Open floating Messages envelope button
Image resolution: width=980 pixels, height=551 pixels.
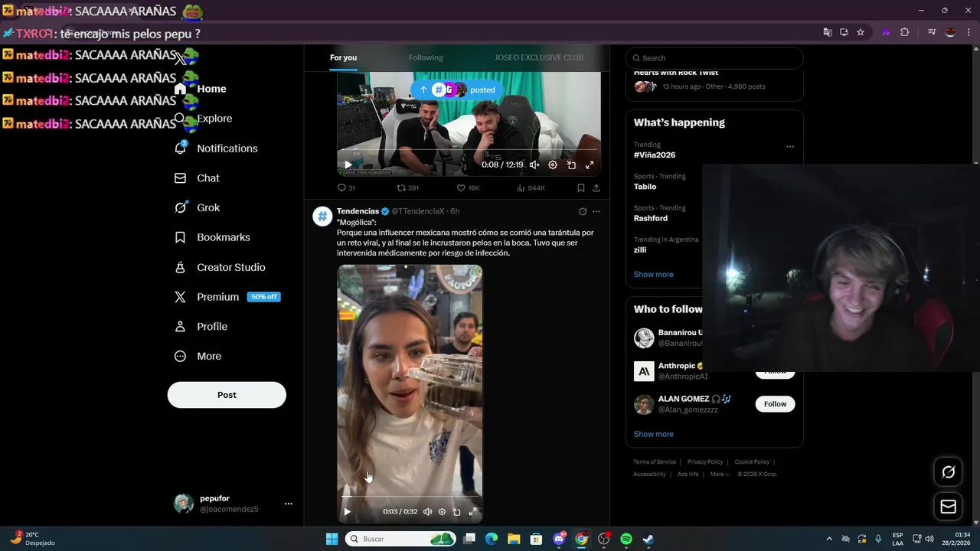tap(948, 507)
